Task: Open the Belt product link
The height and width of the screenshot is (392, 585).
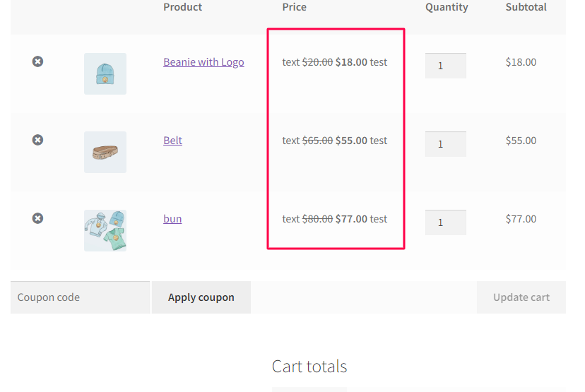Action: point(172,141)
